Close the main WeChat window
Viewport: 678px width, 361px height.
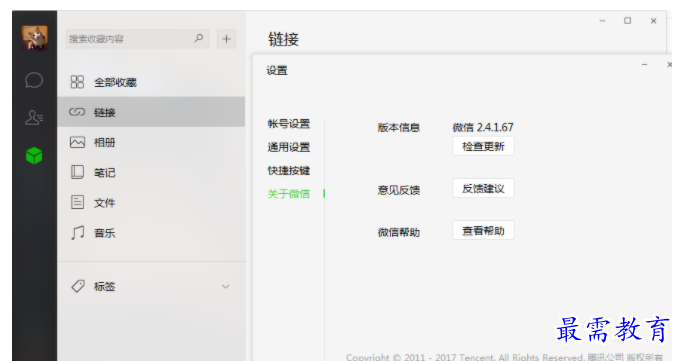(653, 21)
